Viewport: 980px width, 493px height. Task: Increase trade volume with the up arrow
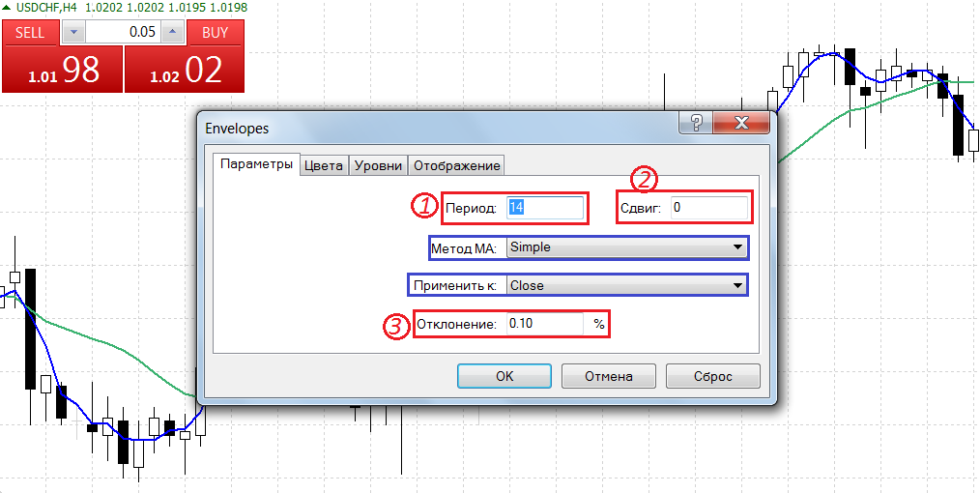point(171,32)
